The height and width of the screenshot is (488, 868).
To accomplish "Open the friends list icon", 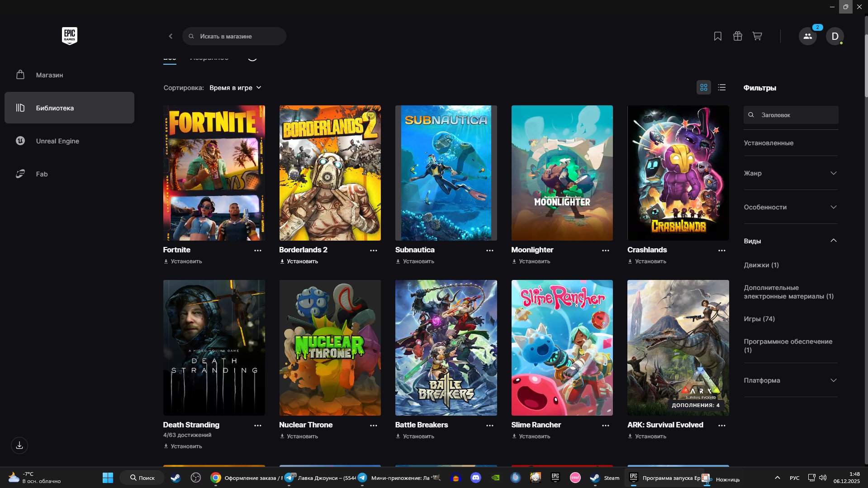I will 807,36.
